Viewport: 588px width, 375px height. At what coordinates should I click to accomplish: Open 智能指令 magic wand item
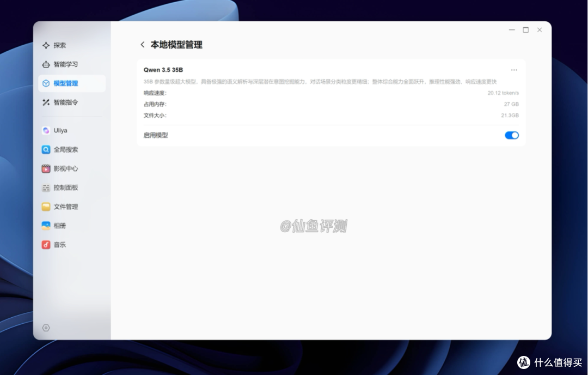60,102
